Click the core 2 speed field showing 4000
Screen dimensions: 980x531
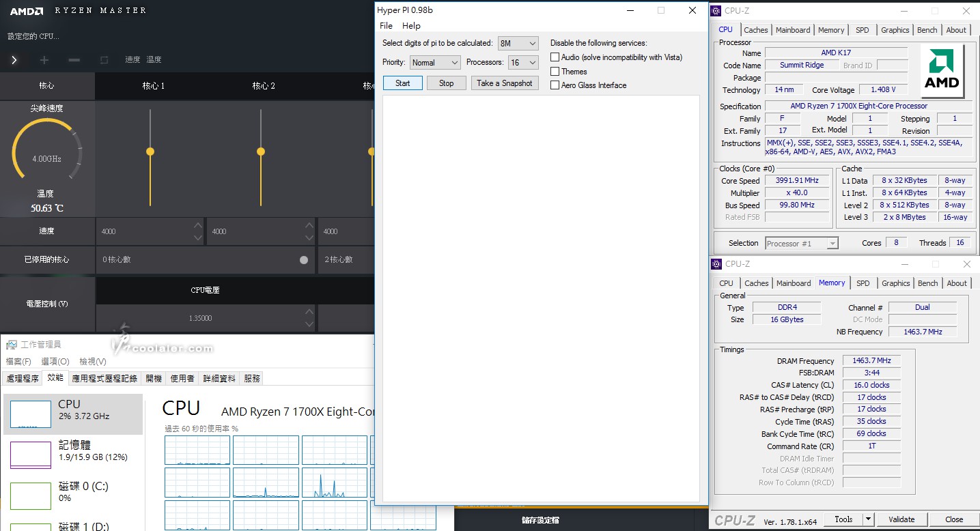pyautogui.click(x=261, y=231)
